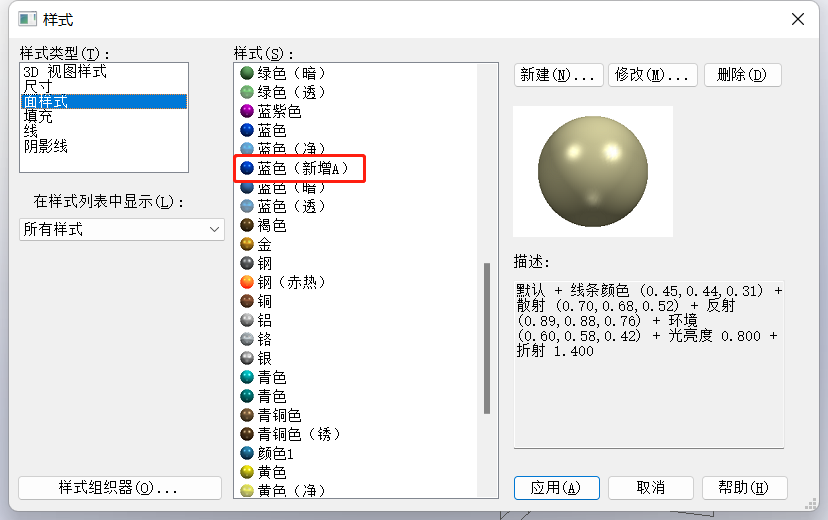Apply the style with 应用(A) button
Screen dimensions: 828x520
(557, 488)
